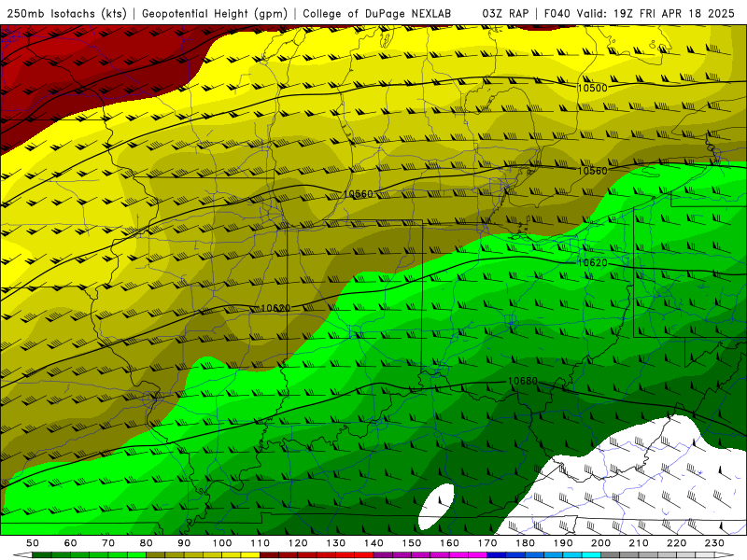
Task: Click the 150 value on the color scale
Action: 412,543
